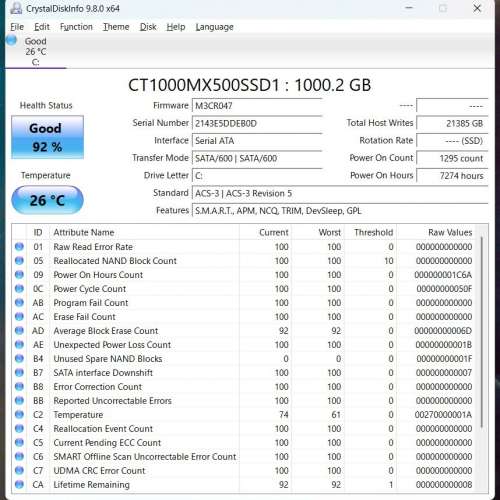500x500 pixels.
Task: Close the CrystalDiskInfo window
Action: click(477, 8)
